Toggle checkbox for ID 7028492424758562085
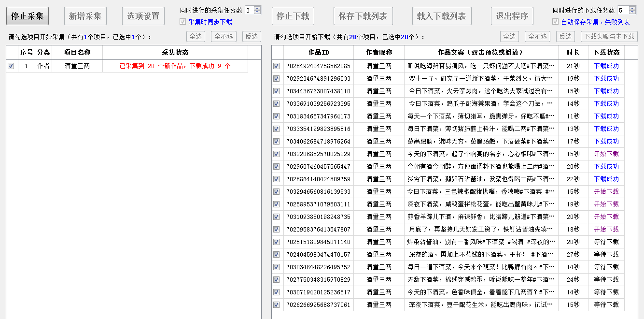Image resolution: width=644 pixels, height=319 pixels. pyautogui.click(x=277, y=66)
